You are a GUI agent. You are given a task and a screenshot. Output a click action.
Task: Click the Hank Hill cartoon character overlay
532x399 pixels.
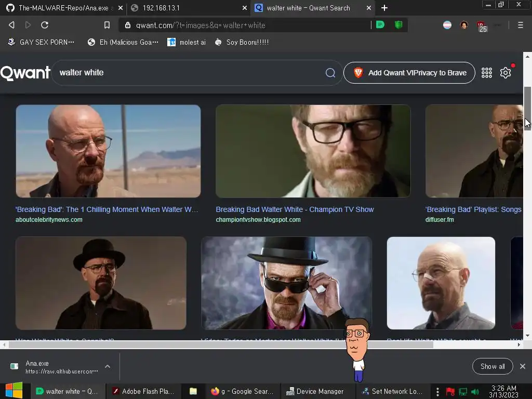coord(356,350)
